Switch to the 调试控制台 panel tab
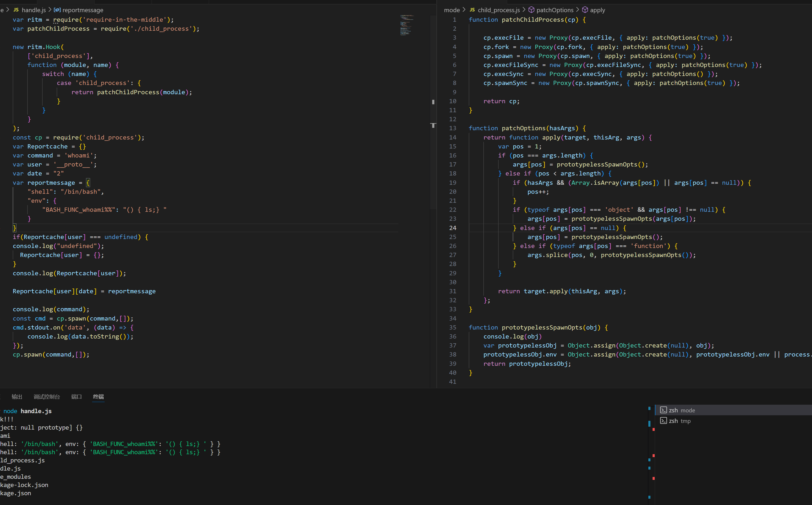812x505 pixels. point(47,396)
